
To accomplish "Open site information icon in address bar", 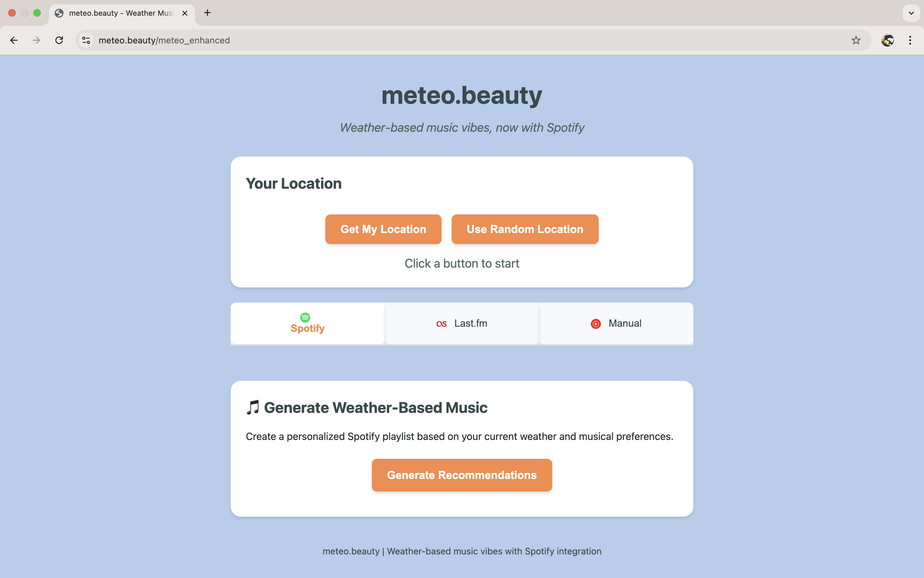I will coord(86,40).
